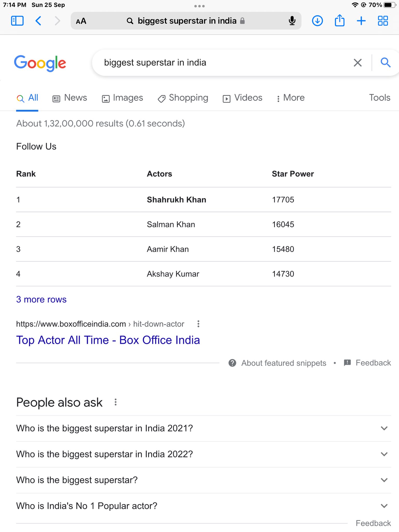This screenshot has width=399, height=532.
Task: Check the battery indicator in status bar
Action: click(x=390, y=5)
